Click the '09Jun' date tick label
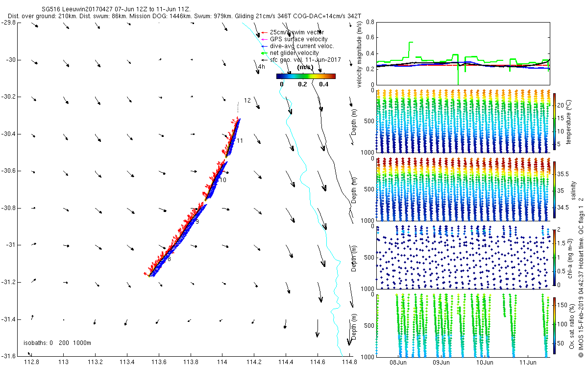This screenshot has height=368, width=588. point(441,363)
